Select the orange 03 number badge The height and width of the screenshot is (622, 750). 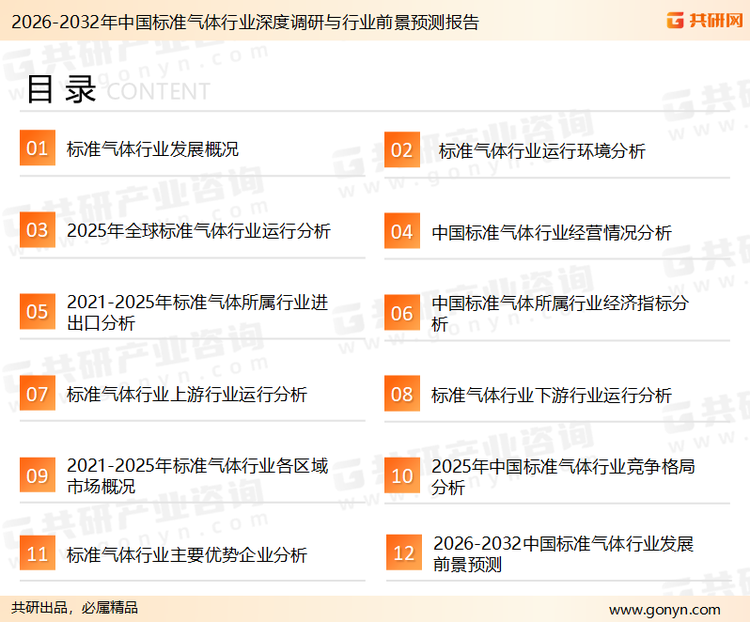pyautogui.click(x=38, y=231)
